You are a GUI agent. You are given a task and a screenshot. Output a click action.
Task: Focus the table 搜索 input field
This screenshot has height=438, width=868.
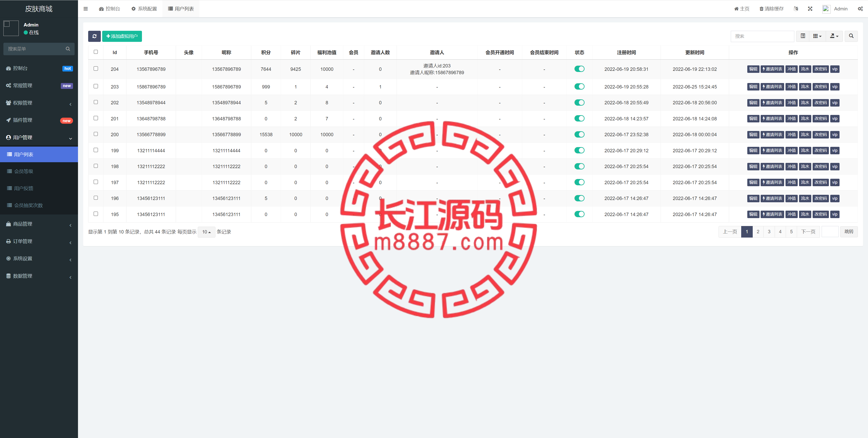pyautogui.click(x=762, y=36)
